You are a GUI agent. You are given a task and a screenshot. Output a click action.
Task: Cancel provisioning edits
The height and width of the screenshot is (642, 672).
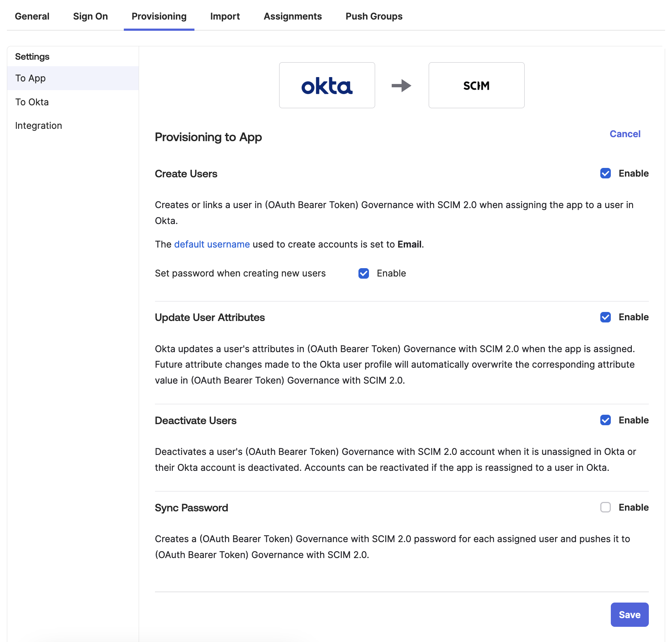[x=625, y=134]
